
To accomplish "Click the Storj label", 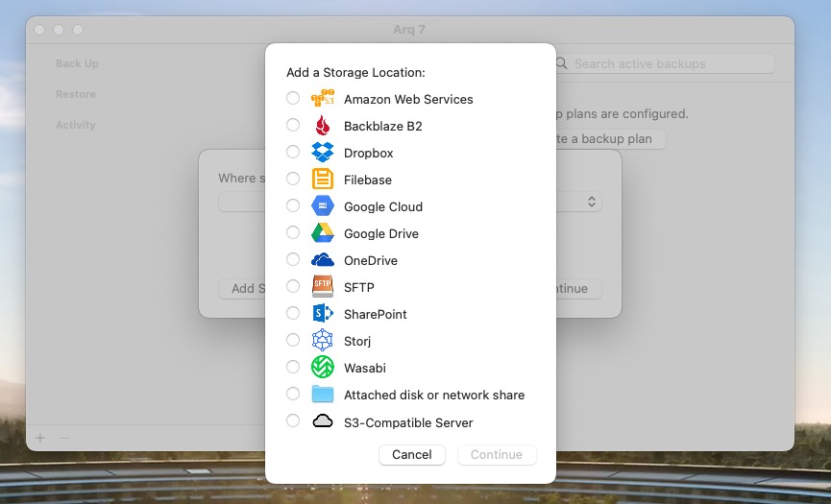I will (357, 341).
